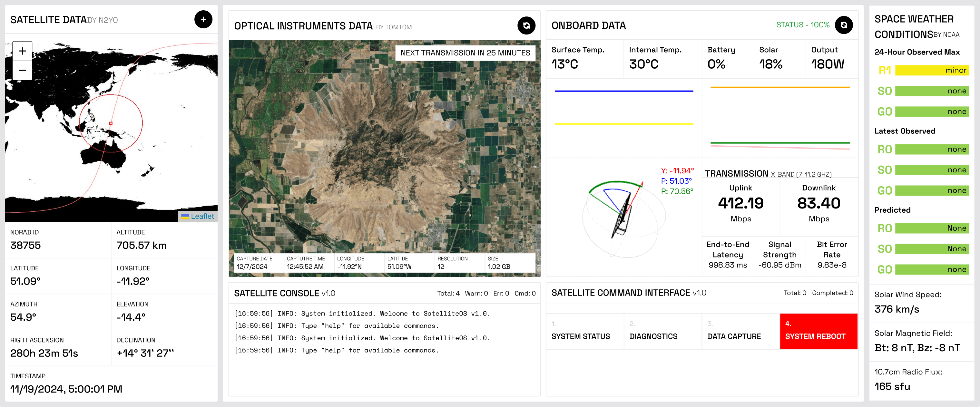This screenshot has width=980, height=407.
Task: Click the predicted G0 none bar
Action: point(932,269)
